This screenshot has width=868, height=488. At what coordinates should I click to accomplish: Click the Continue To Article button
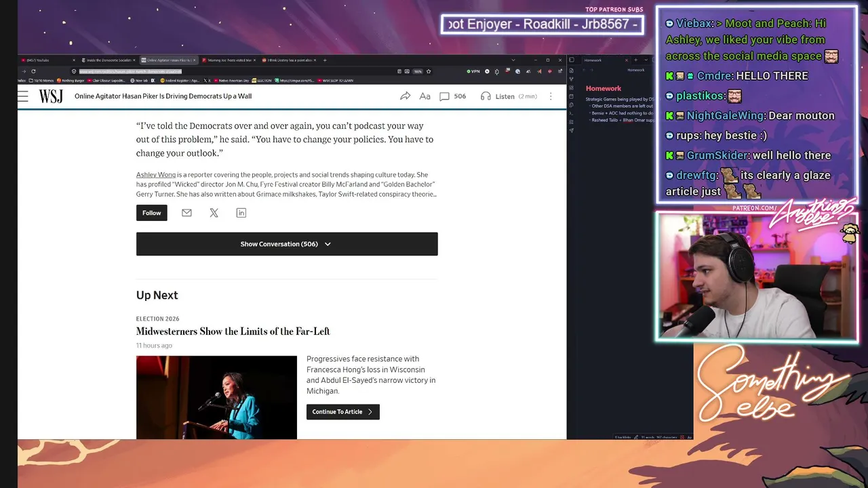[343, 412]
